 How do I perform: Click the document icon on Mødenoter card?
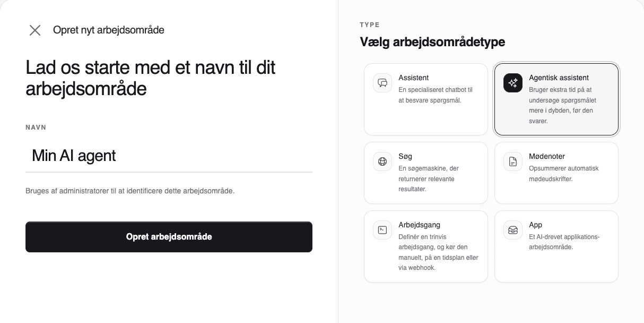coord(512,161)
